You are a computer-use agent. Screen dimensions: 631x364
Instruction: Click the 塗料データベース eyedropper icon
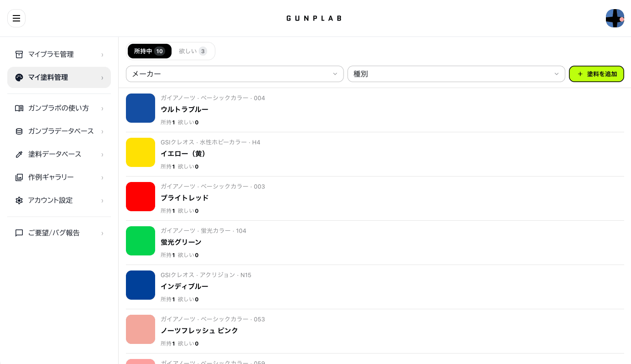click(x=19, y=154)
